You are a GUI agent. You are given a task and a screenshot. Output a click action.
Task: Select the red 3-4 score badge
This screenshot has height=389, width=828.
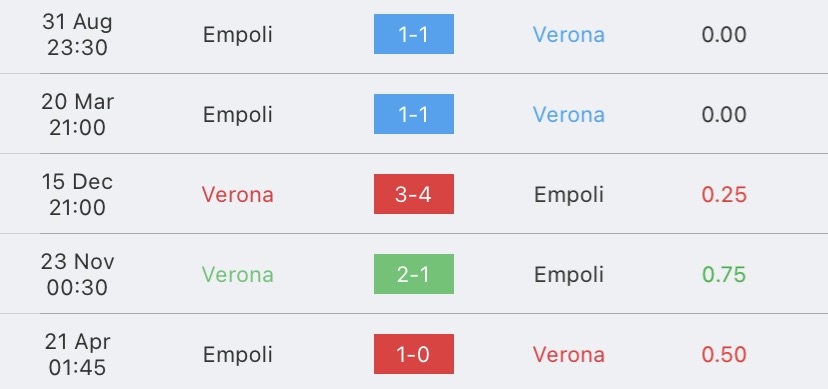413,194
